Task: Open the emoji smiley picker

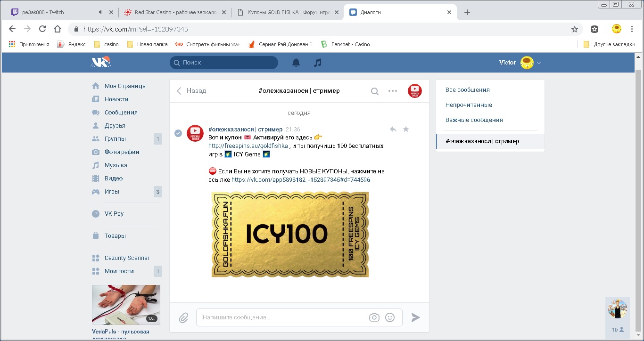Action: click(390, 317)
